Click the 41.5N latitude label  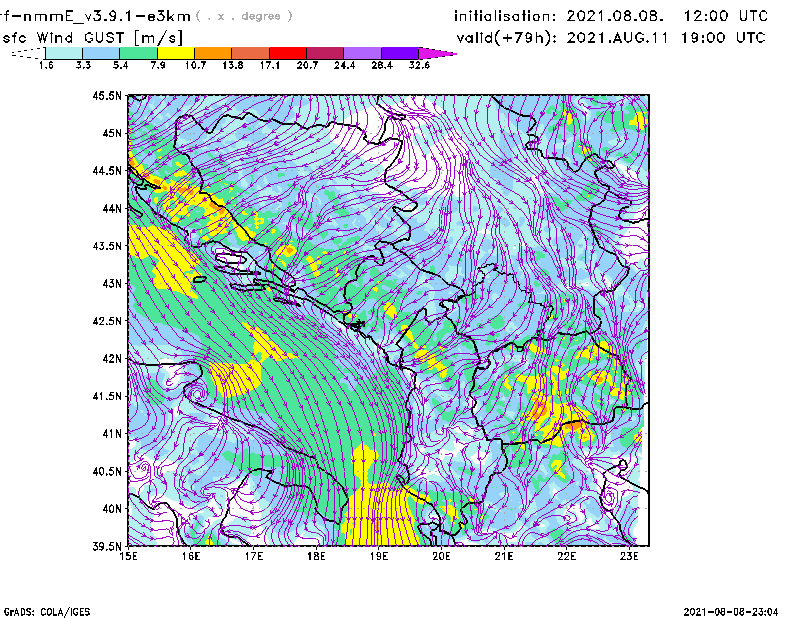[x=108, y=396]
